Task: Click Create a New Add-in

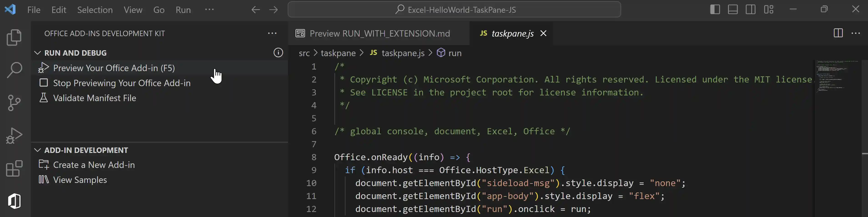Action: [94, 165]
